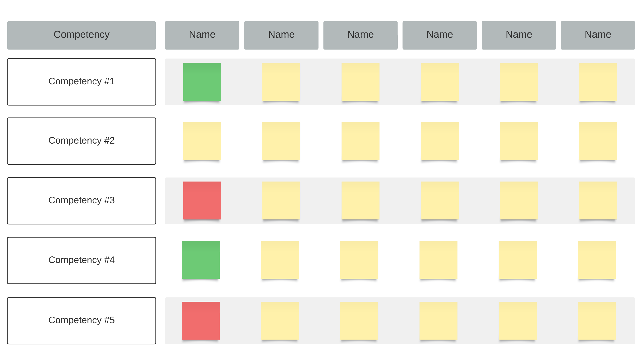Click rightmost yellow sticky note in Competency #1 row

point(598,82)
